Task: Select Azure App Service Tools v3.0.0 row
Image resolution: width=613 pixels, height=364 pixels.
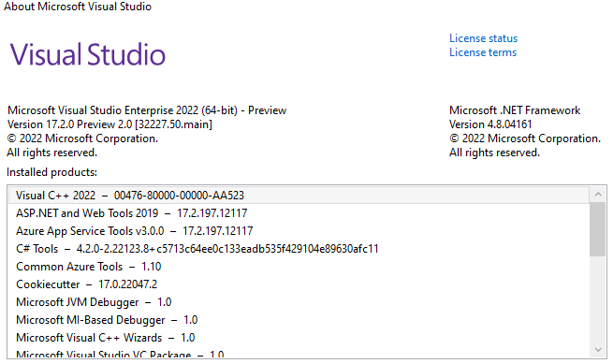Action: 299,231
